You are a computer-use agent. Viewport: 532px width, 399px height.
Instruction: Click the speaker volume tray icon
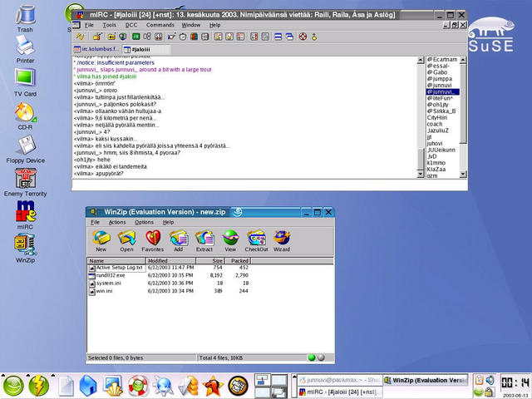tap(490, 379)
